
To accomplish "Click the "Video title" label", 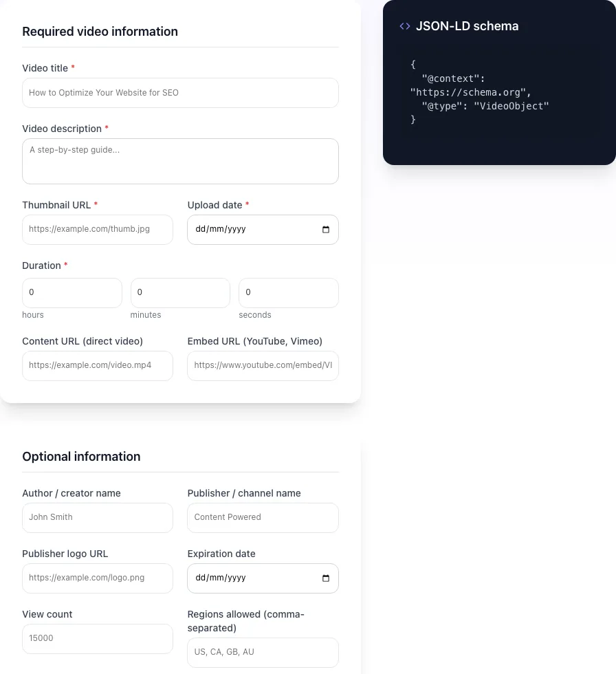I will point(45,68).
